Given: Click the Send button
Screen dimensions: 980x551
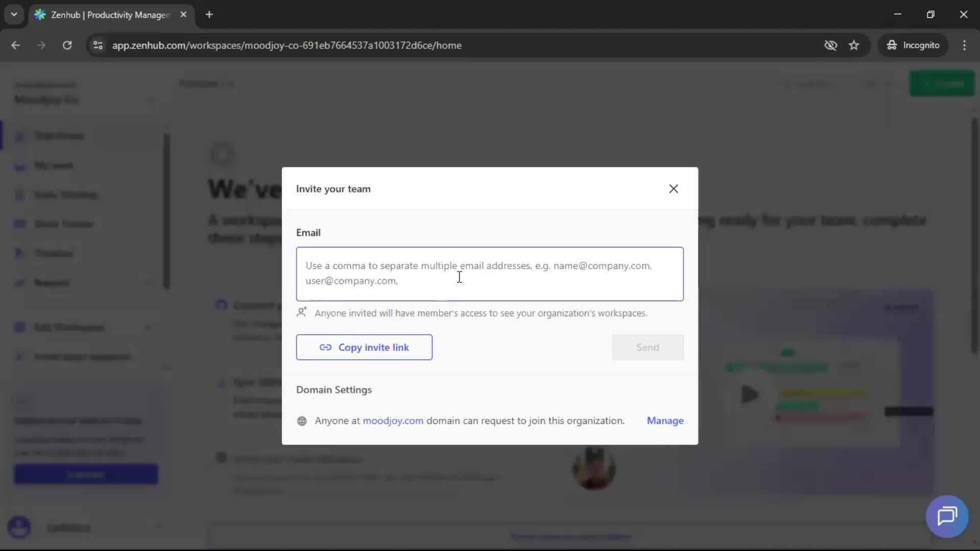Looking at the screenshot, I should coord(647,347).
